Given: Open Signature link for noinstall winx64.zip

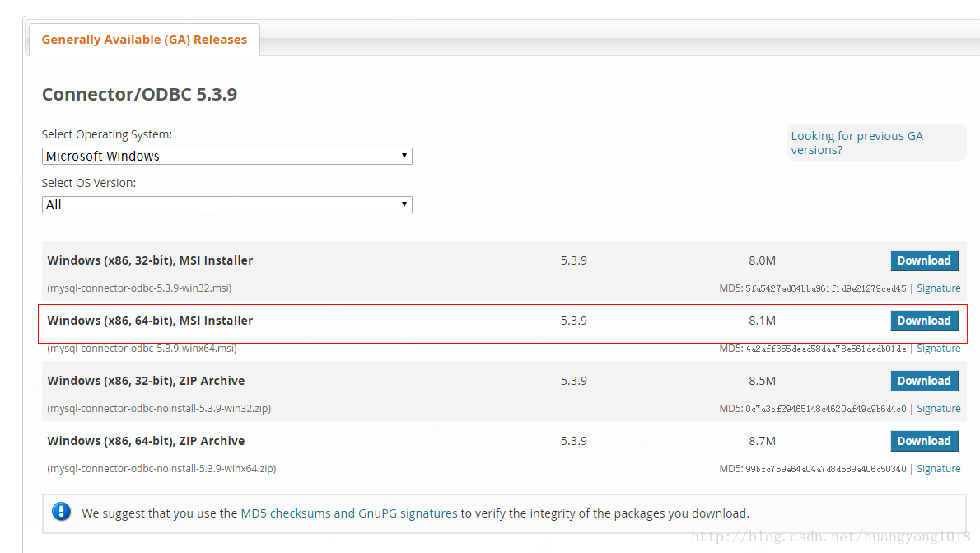Looking at the screenshot, I should pyautogui.click(x=938, y=468).
